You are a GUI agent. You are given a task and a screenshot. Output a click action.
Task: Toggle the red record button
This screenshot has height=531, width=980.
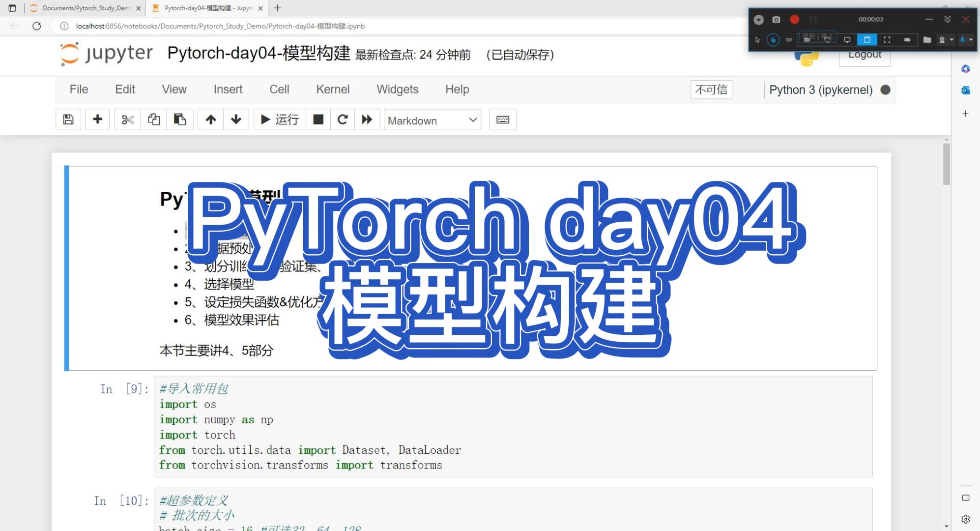pos(795,20)
